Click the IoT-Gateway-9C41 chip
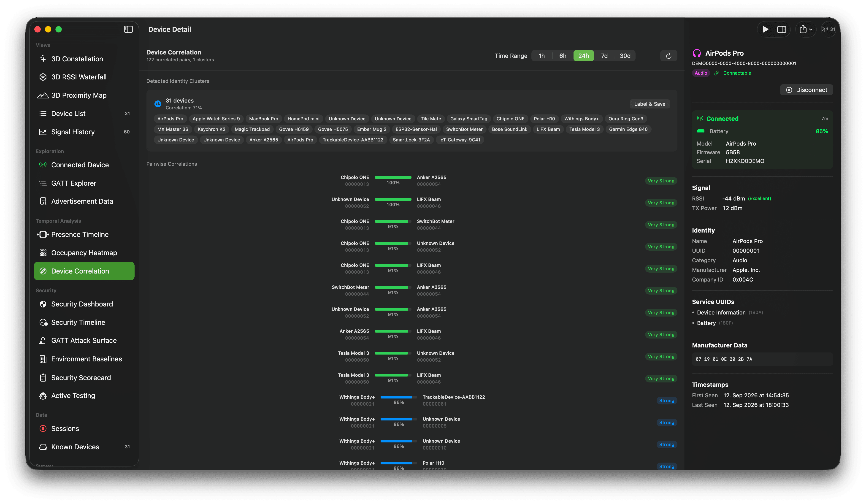Image resolution: width=866 pixels, height=504 pixels. [x=460, y=140]
